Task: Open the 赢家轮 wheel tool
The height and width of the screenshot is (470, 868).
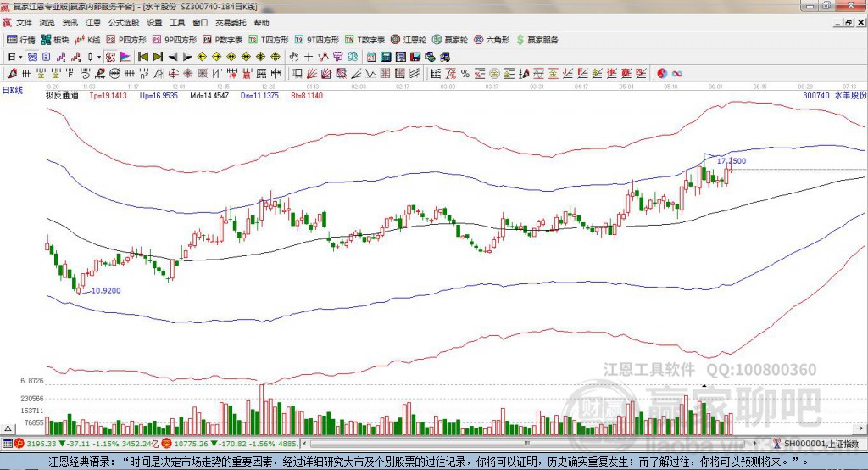Action: coord(450,40)
